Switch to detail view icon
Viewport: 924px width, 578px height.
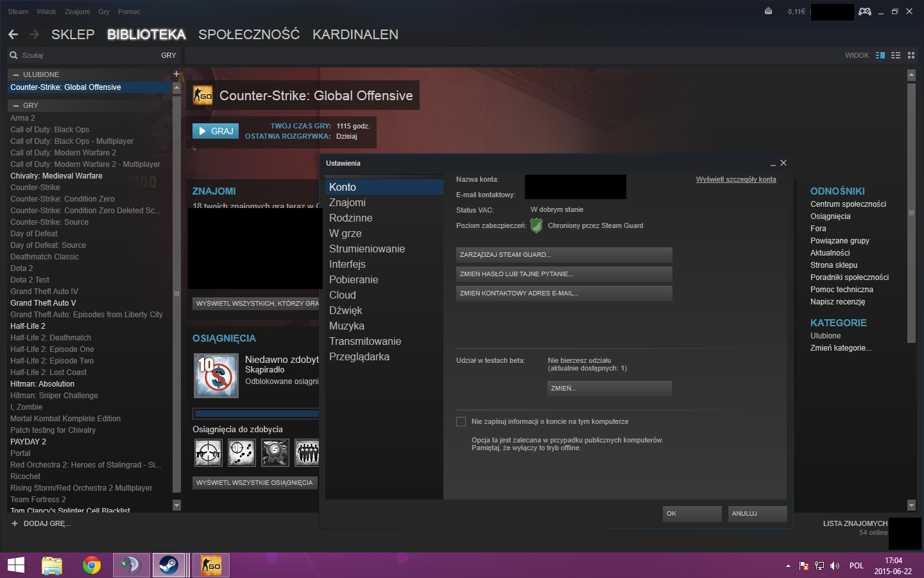pyautogui.click(x=880, y=55)
